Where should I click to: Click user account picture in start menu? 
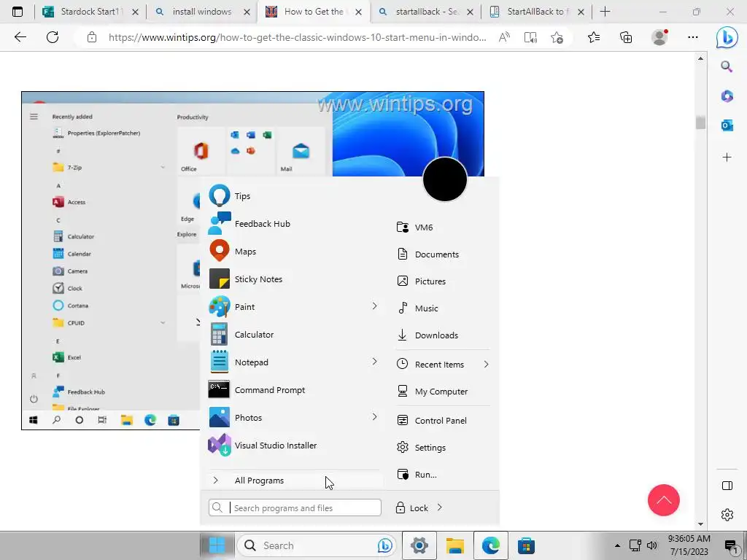444,179
